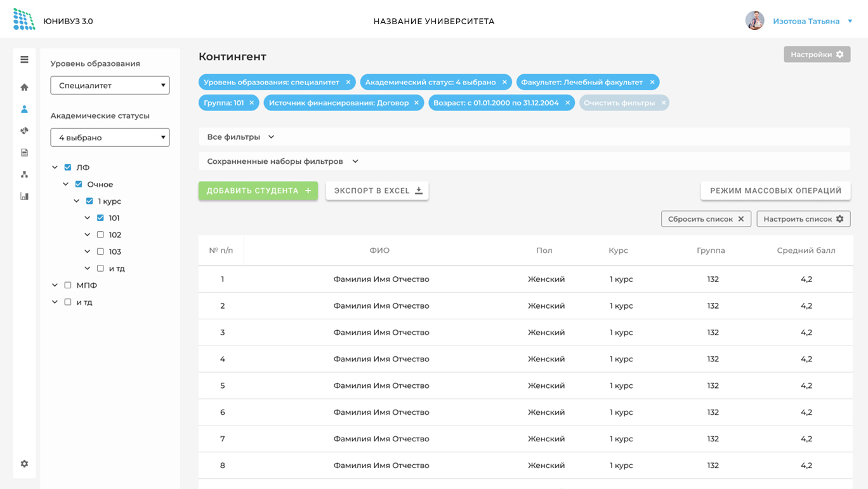Collapse the 1 курс tree node chevron
Screen dimensions: 868x489
coord(76,201)
